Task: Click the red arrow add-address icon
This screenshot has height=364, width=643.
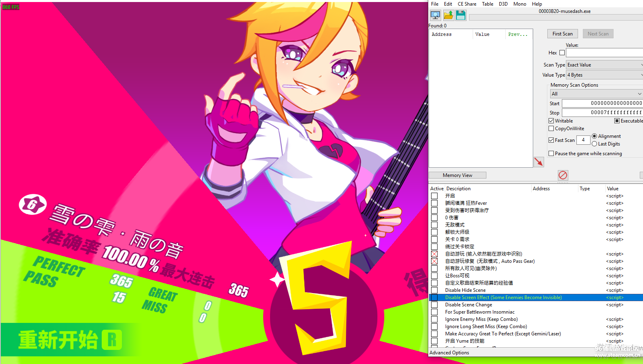Action: tap(539, 162)
